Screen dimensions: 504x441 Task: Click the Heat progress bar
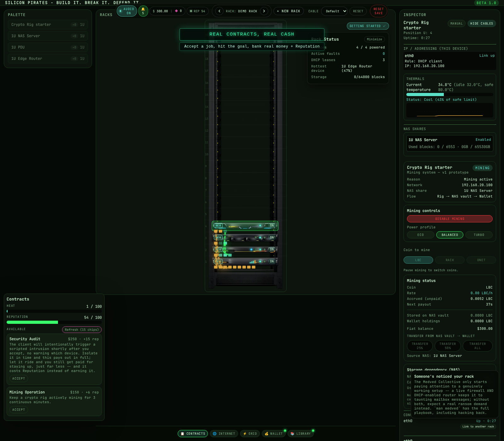(54, 311)
